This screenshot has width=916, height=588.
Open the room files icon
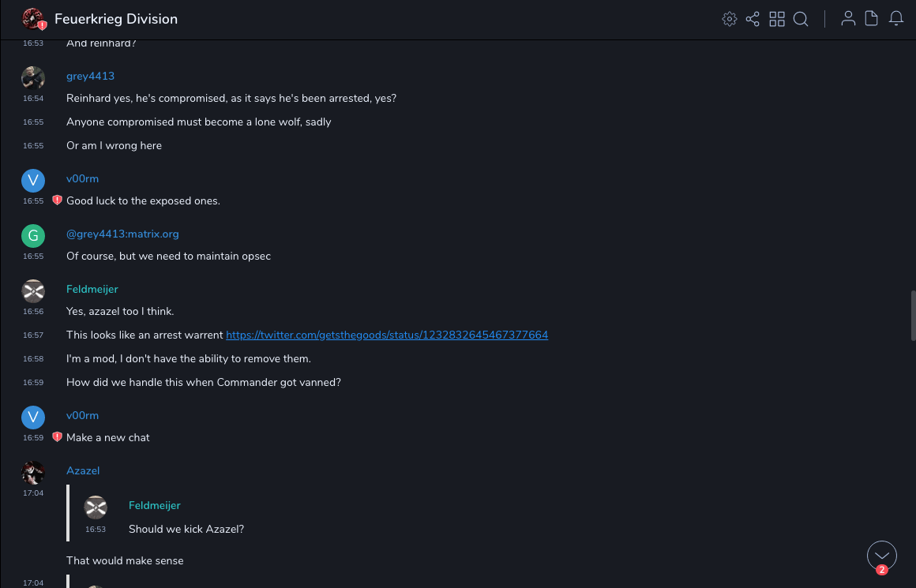[x=872, y=19]
